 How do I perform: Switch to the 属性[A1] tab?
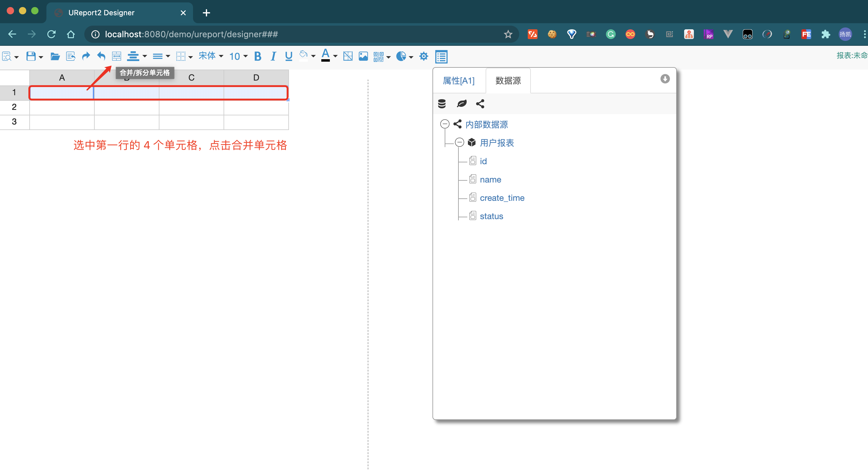point(459,81)
